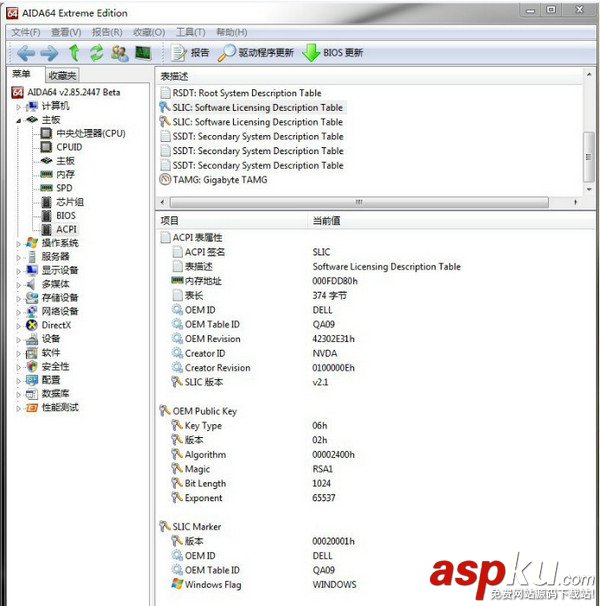Screen dimensions: 600x606
Task: Switch to the 菜单 tab
Action: [x=21, y=74]
